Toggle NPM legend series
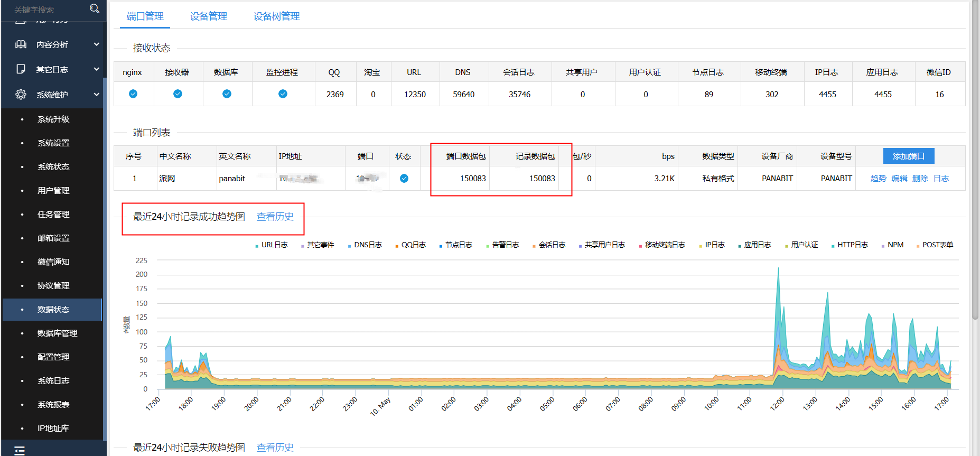Image resolution: width=980 pixels, height=456 pixels. coord(892,245)
